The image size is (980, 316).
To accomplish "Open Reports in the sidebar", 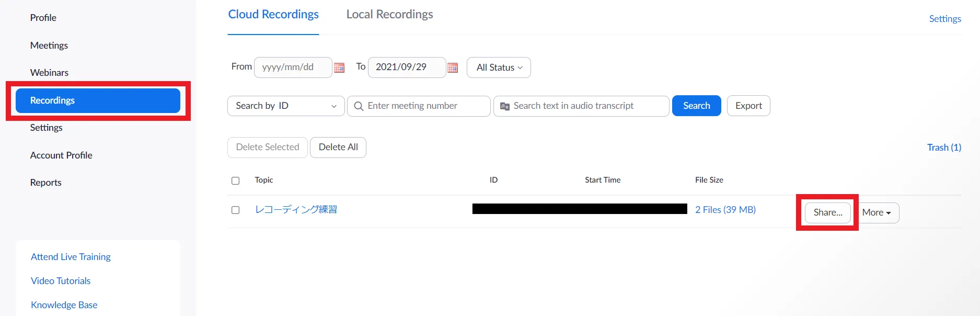I will [46, 183].
